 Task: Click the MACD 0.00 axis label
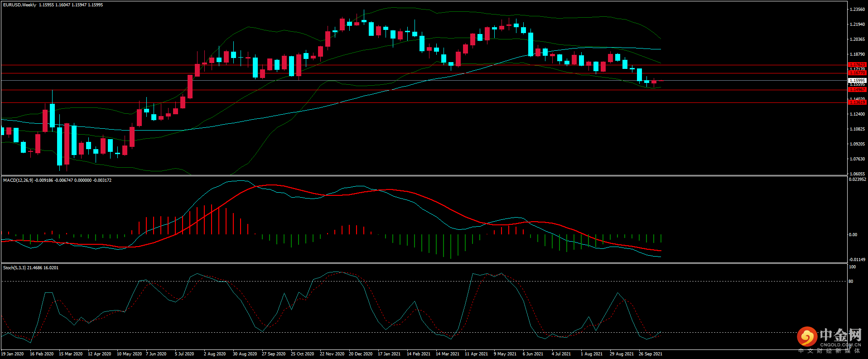853,235
